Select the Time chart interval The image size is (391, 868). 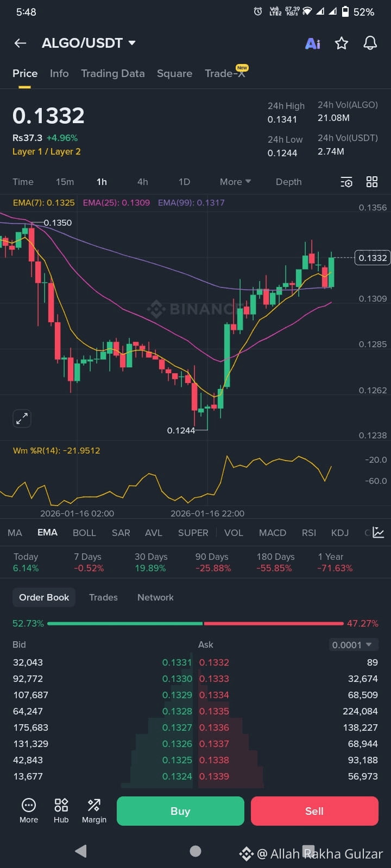[x=23, y=182]
